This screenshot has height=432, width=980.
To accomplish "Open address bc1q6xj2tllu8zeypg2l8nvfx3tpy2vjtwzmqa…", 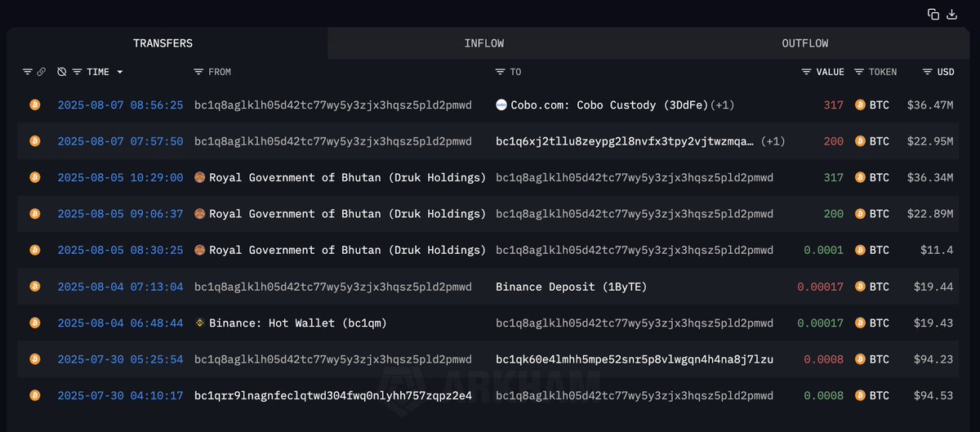I will point(625,141).
